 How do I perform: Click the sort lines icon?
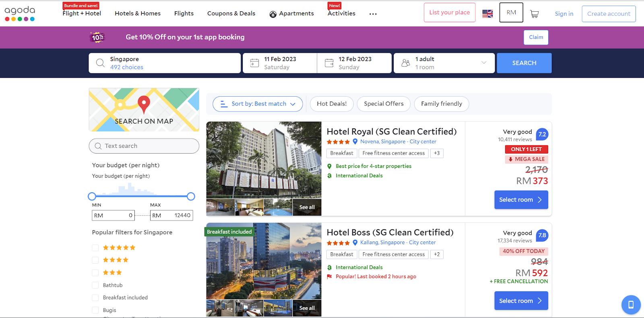pos(224,104)
